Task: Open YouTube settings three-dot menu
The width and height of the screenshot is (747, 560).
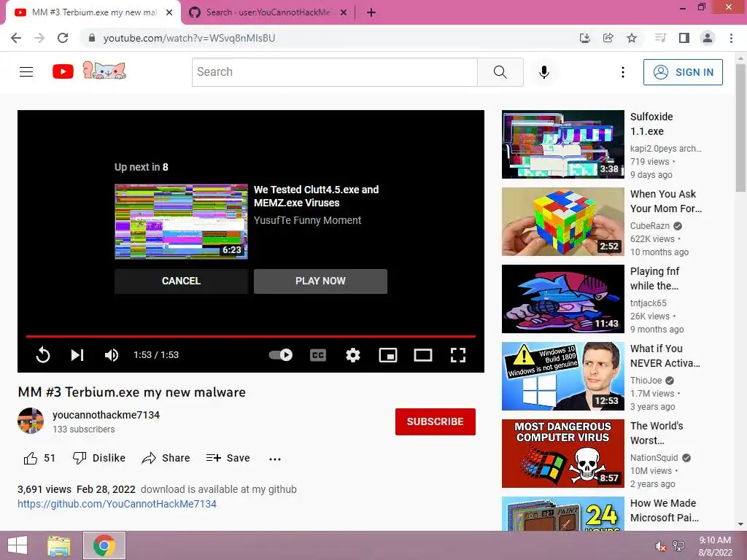Action: tap(623, 72)
